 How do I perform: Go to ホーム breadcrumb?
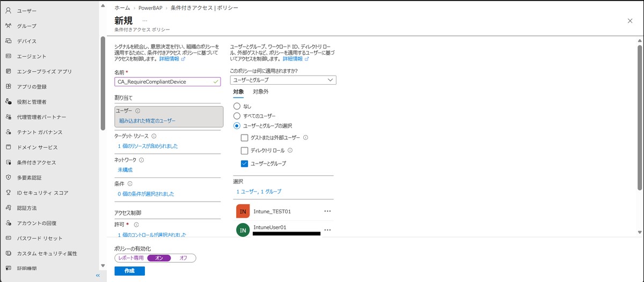pos(122,8)
